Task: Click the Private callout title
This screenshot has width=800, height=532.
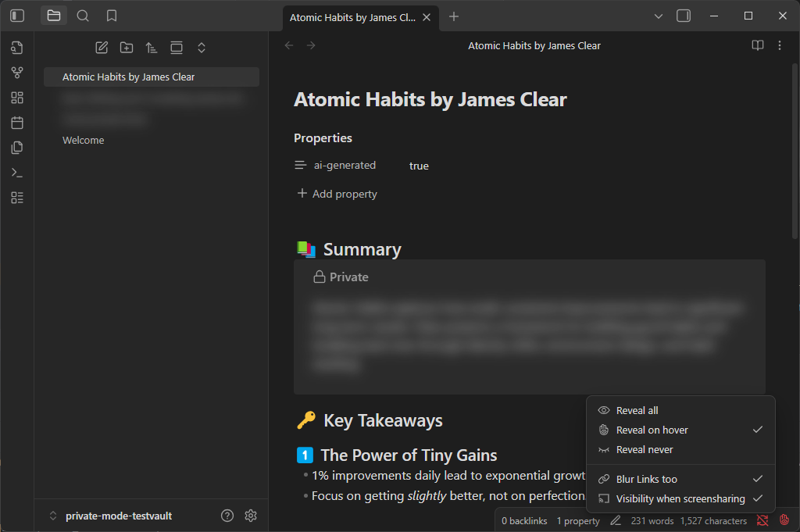Action: tap(349, 277)
